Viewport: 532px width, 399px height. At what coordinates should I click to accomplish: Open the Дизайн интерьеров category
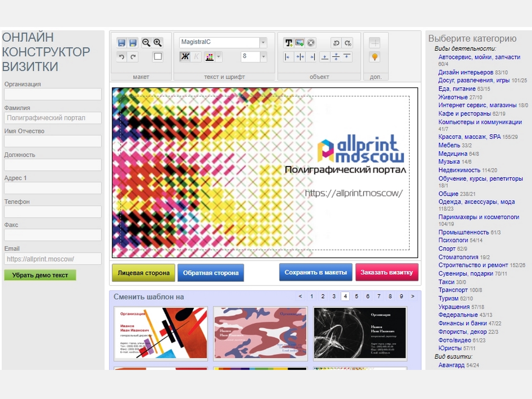[x=465, y=72]
